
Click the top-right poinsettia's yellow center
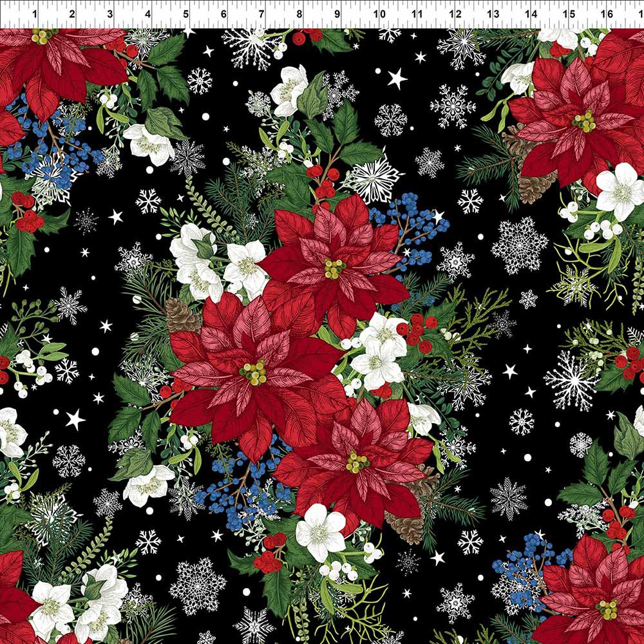click(x=584, y=120)
